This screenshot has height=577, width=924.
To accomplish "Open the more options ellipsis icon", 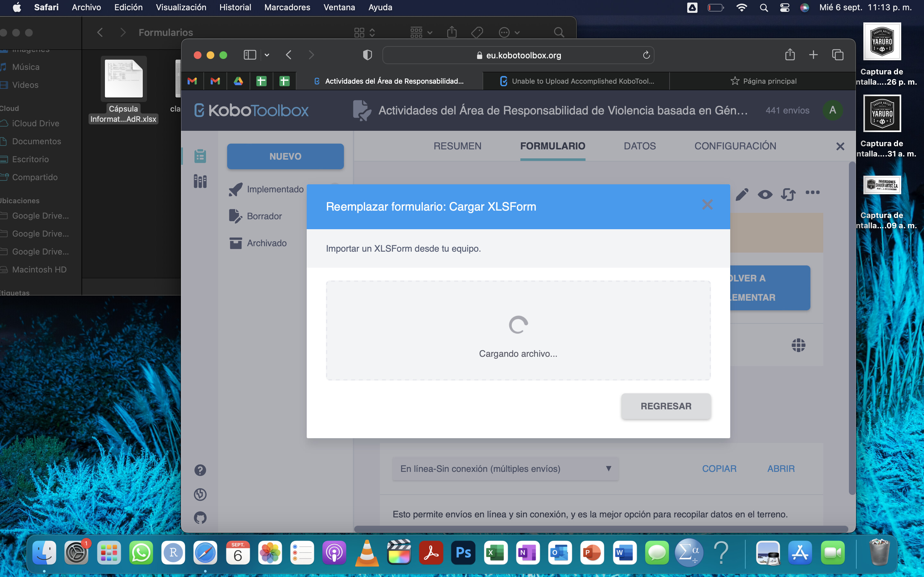I will click(x=812, y=194).
